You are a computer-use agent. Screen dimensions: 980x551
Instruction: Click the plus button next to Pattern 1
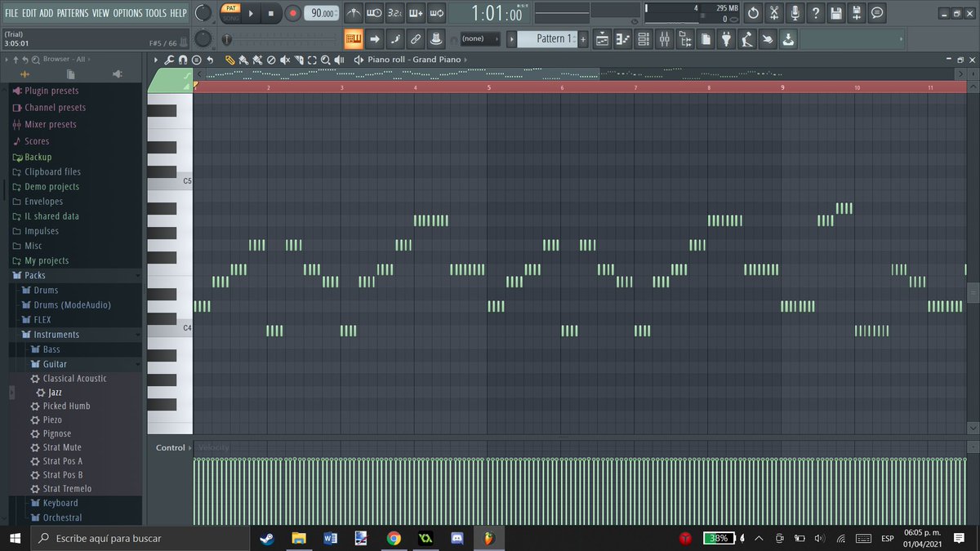click(583, 38)
